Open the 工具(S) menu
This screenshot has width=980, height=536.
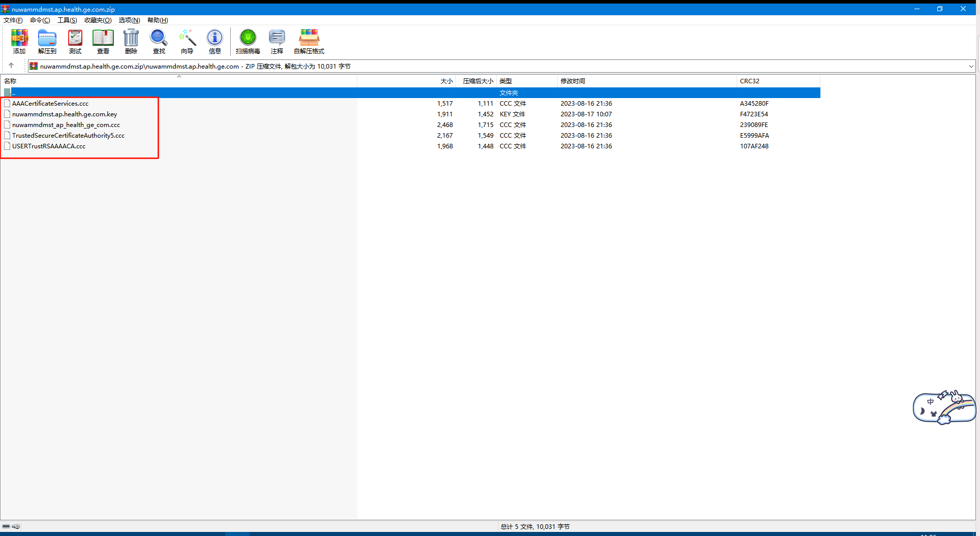67,20
